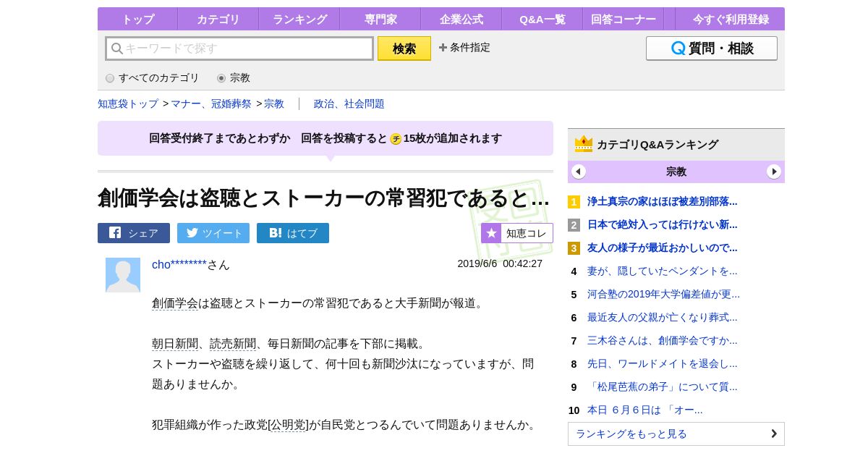The height and width of the screenshot is (456, 868).
Task: Open the ランキング tab
Action: pyautogui.click(x=299, y=19)
